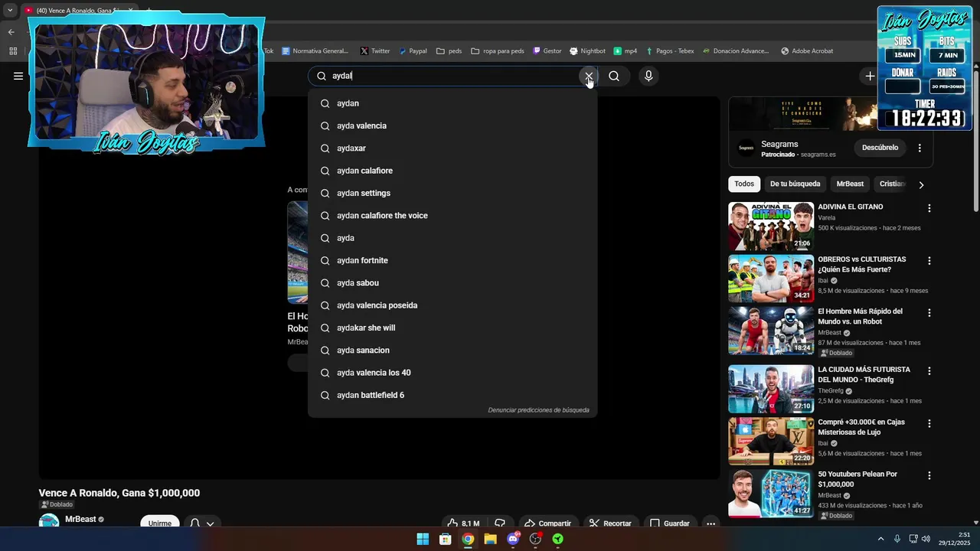Open options menu for Seagrams ad
The width and height of the screenshot is (980, 551).
[x=920, y=148]
